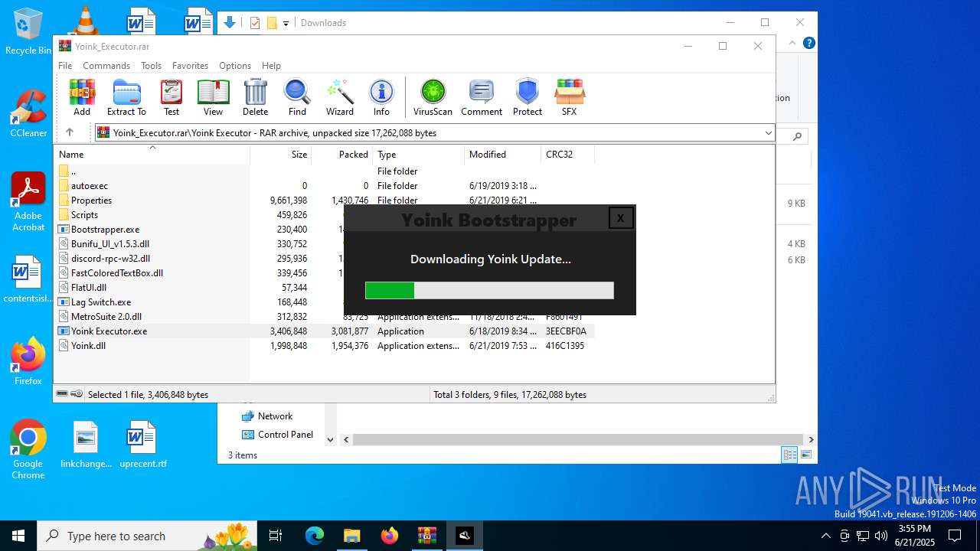Click the navigation pane scroll-down arrow in Downloads

coord(330,439)
